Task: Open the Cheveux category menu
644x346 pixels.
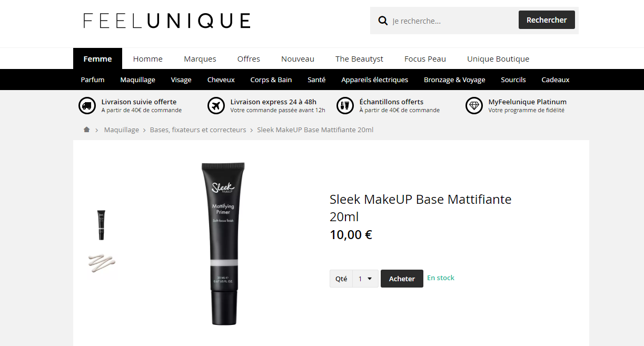Action: pyautogui.click(x=221, y=80)
